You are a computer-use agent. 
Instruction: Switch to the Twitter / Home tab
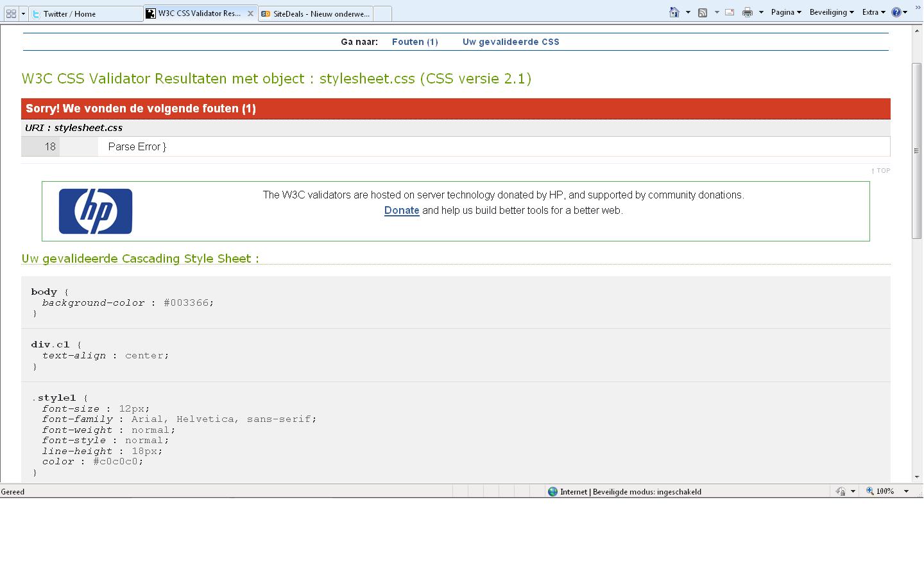86,13
